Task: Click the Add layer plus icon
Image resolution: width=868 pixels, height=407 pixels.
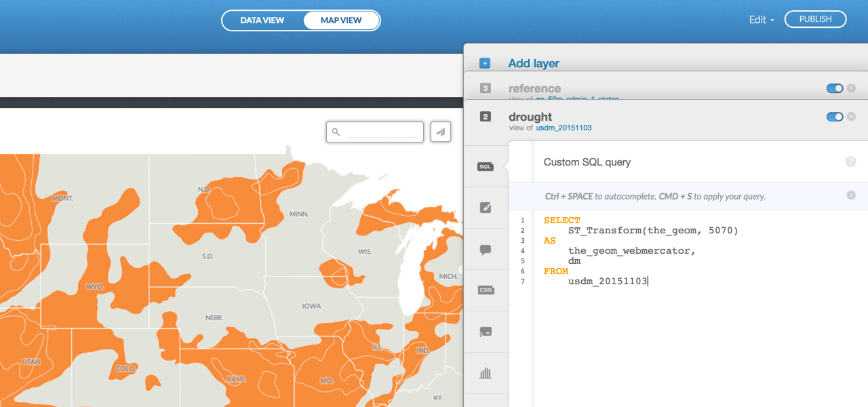Action: (484, 62)
